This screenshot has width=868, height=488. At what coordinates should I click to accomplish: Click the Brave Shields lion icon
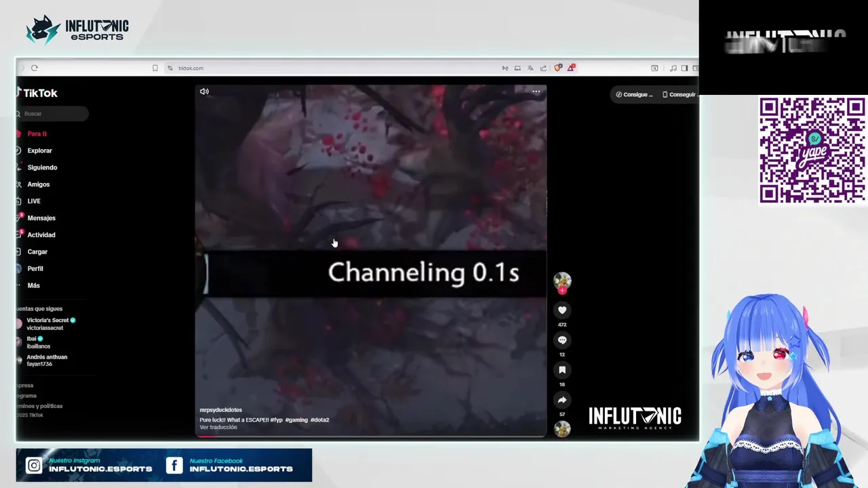pos(558,68)
